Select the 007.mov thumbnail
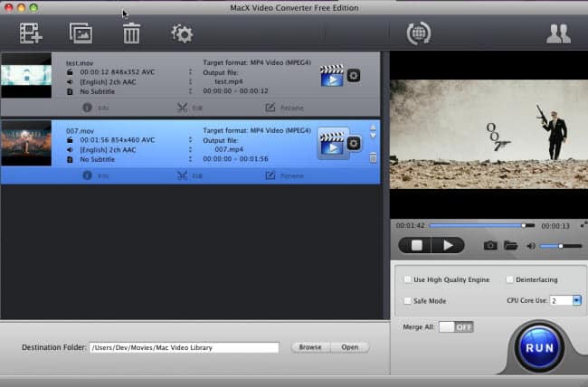Screen dimensions: 588x387 click(26, 143)
